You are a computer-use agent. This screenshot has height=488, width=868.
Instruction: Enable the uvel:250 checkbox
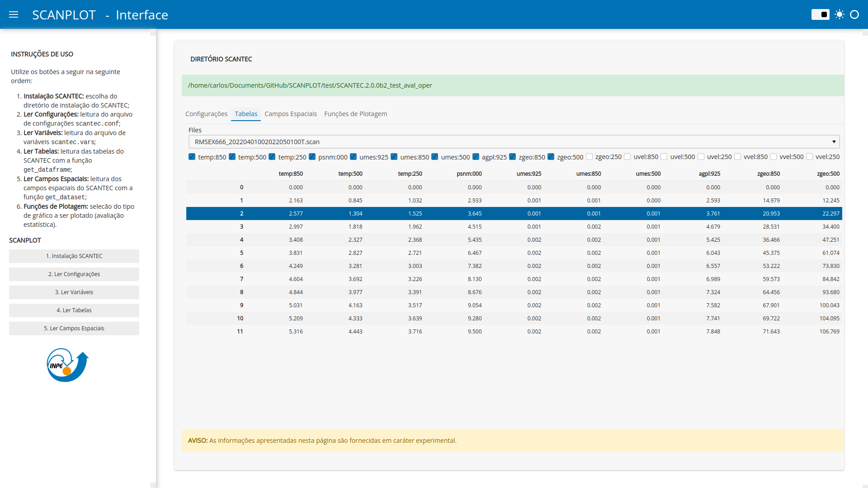[701, 157]
